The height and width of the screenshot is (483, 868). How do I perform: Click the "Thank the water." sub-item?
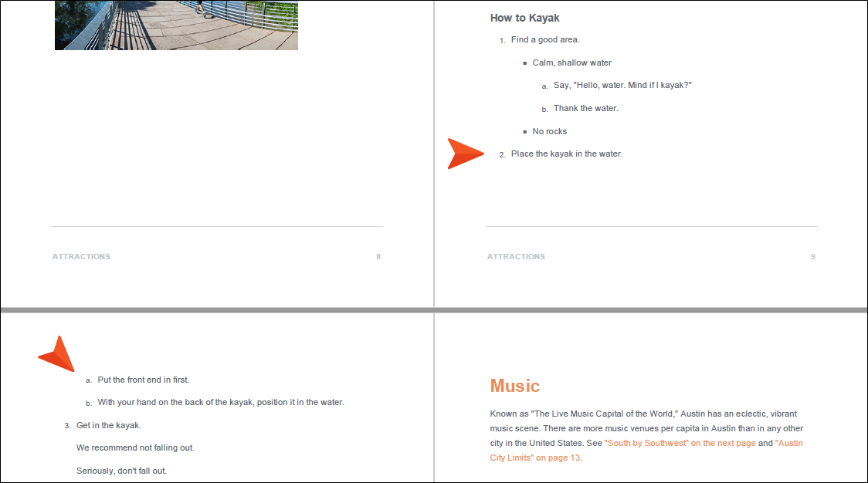click(585, 108)
